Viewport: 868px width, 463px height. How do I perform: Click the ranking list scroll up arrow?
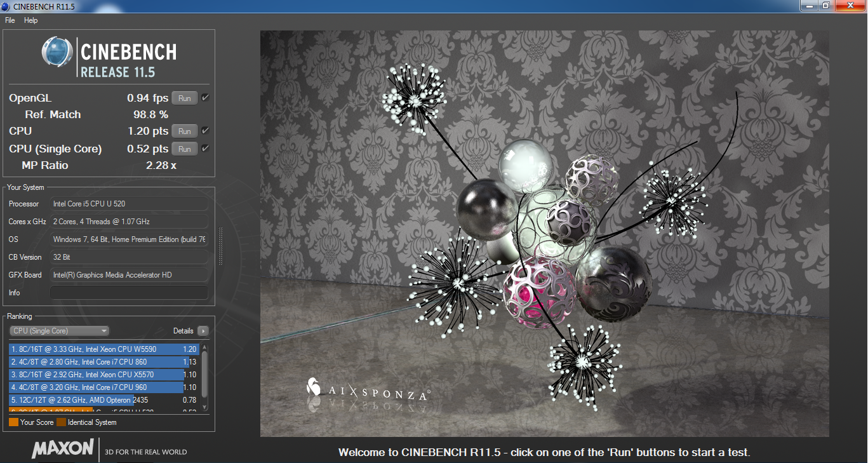tap(204, 347)
